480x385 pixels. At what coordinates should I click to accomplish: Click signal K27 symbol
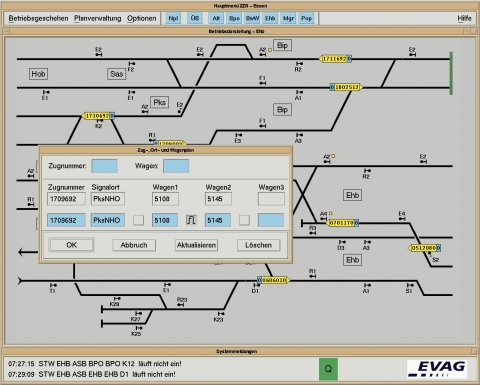[138, 313]
